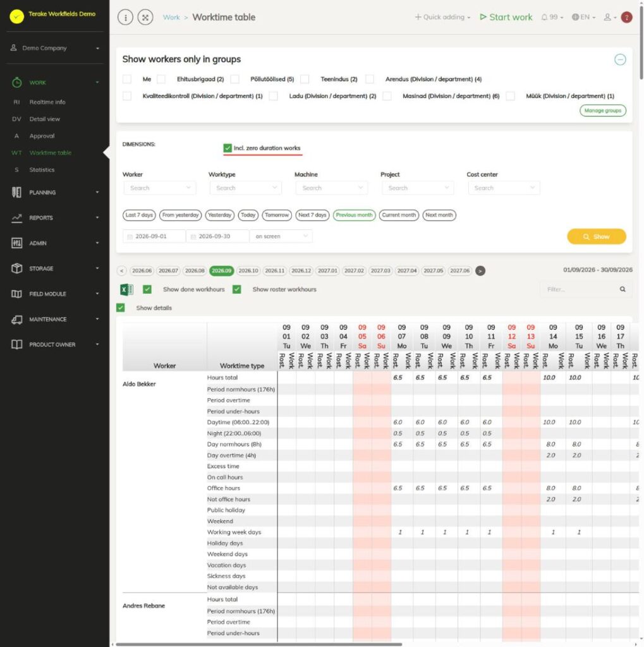The image size is (644, 647).
Task: Open Approval menu item
Action: (42, 136)
